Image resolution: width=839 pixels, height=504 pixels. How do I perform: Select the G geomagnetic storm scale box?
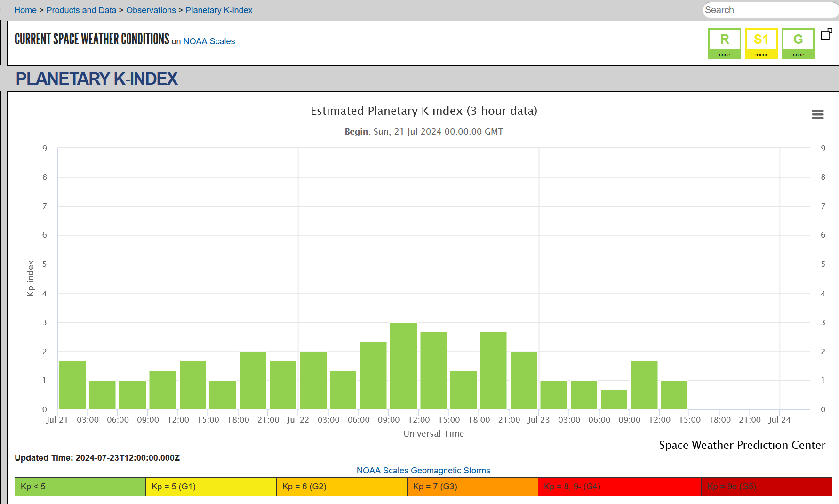point(799,44)
